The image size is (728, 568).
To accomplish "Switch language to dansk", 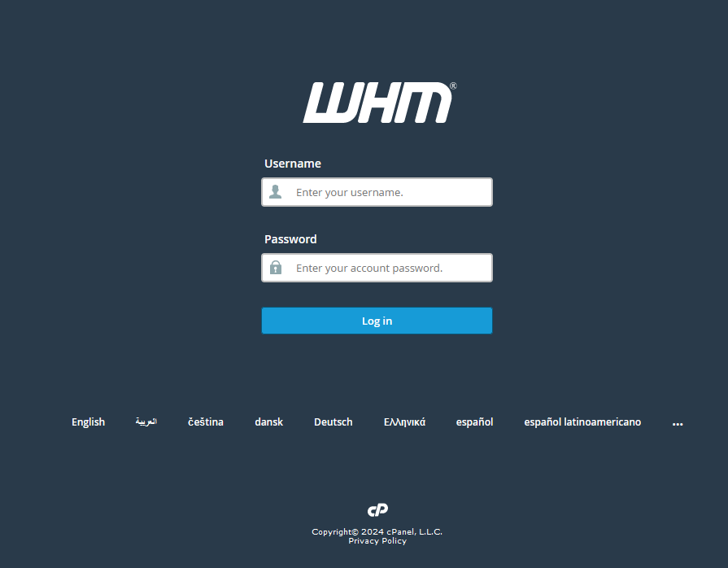I will pos(268,422).
